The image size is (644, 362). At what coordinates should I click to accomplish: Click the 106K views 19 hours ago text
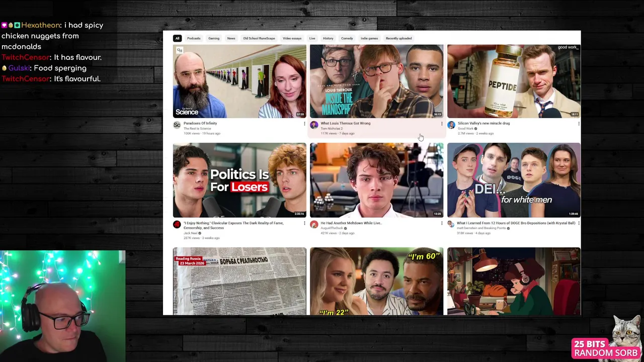point(202,133)
